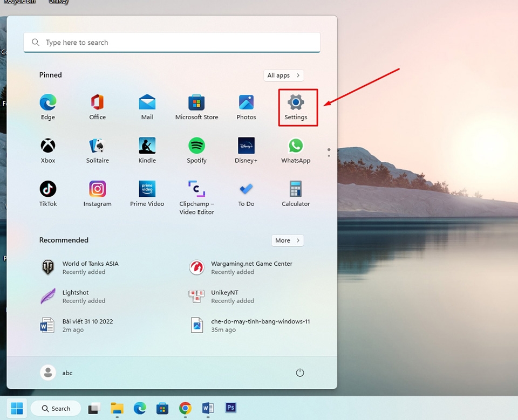The height and width of the screenshot is (420, 518).
Task: Open Microsoft To Do
Action: point(246,193)
